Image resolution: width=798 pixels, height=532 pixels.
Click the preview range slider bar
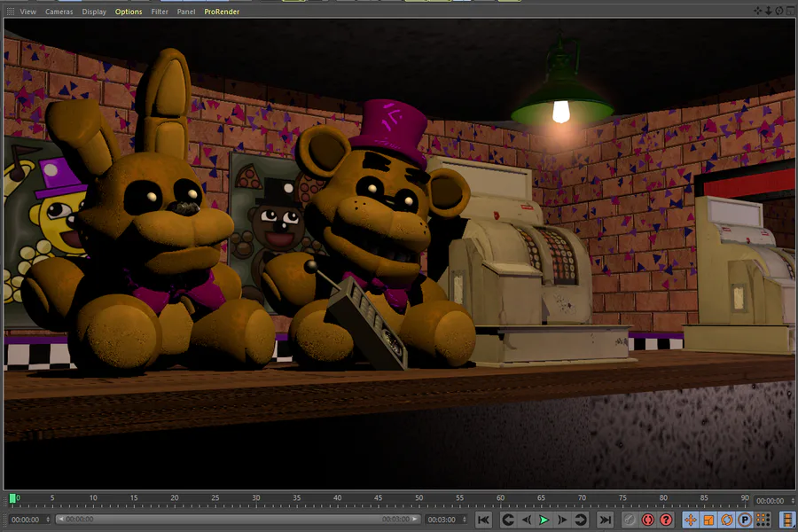pyautogui.click(x=238, y=520)
